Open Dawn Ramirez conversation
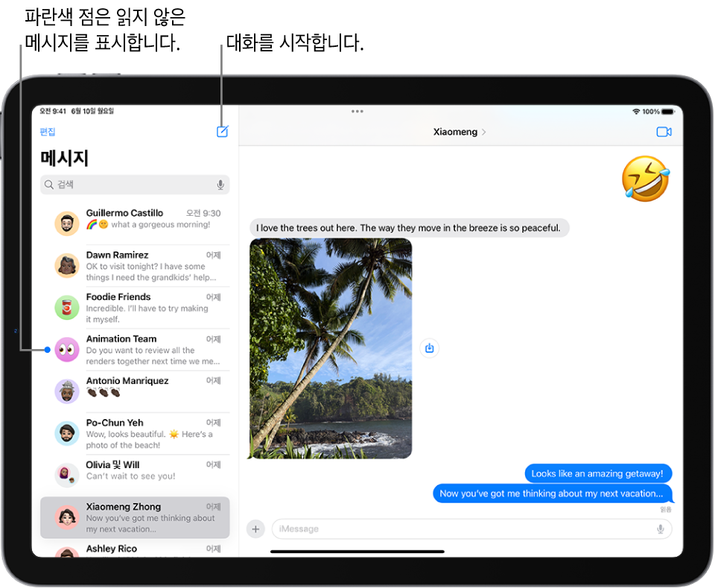The width and height of the screenshot is (715, 588). click(x=135, y=265)
